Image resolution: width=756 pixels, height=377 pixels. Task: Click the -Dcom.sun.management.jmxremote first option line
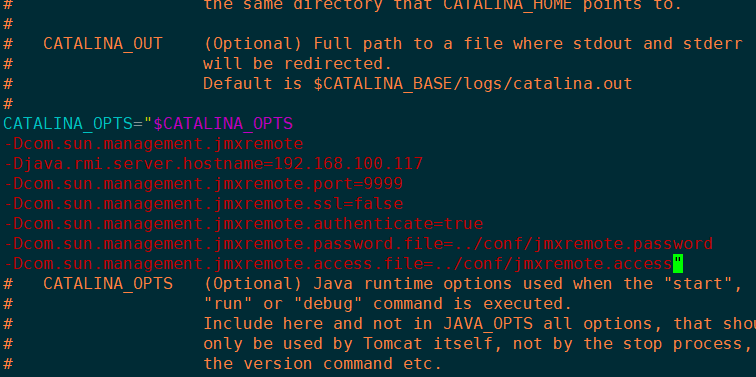[x=153, y=144]
